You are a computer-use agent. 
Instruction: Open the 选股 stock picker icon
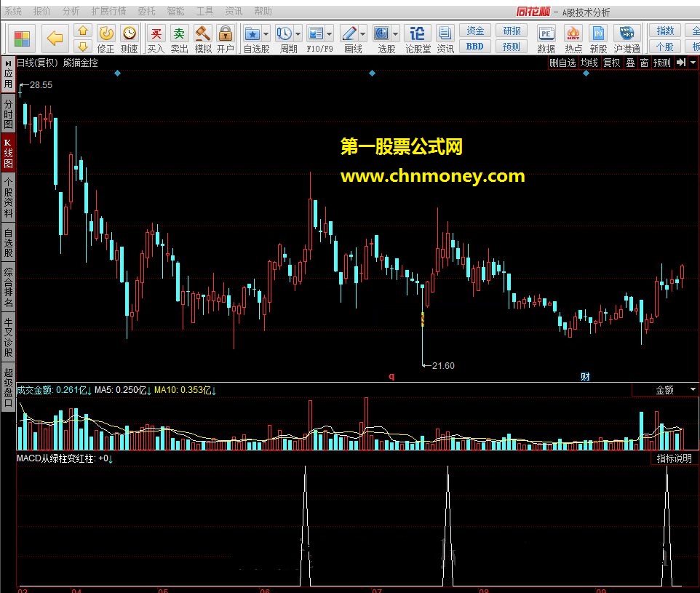tap(382, 34)
